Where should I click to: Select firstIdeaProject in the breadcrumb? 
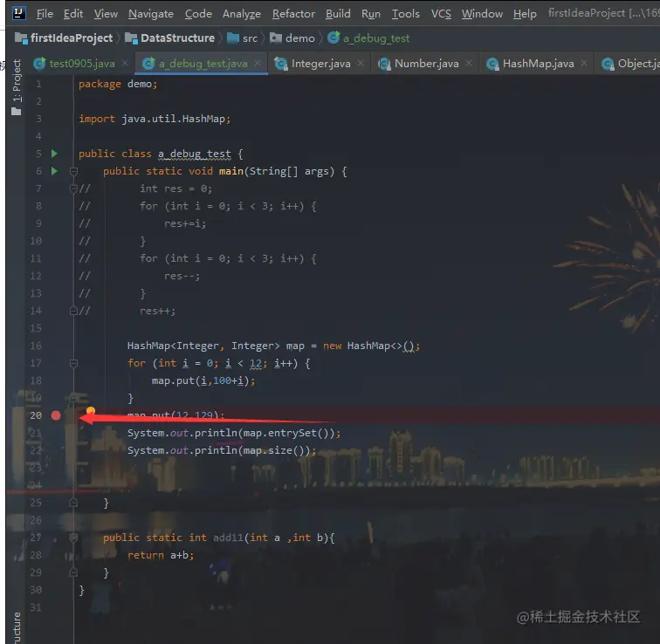point(72,38)
